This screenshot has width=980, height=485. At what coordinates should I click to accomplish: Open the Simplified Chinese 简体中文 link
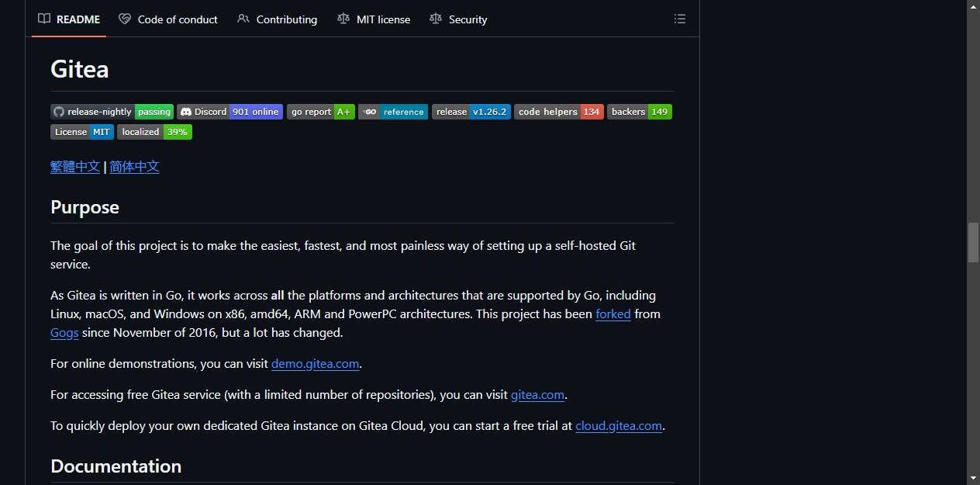(x=135, y=166)
